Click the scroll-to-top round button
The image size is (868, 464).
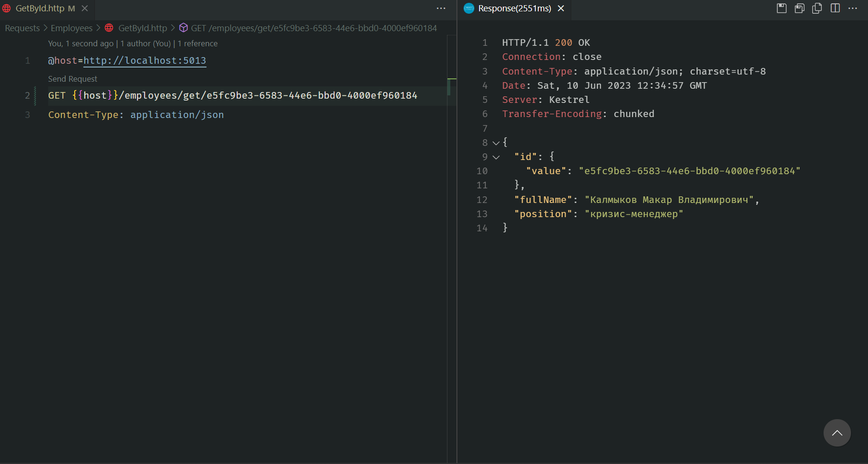point(837,433)
